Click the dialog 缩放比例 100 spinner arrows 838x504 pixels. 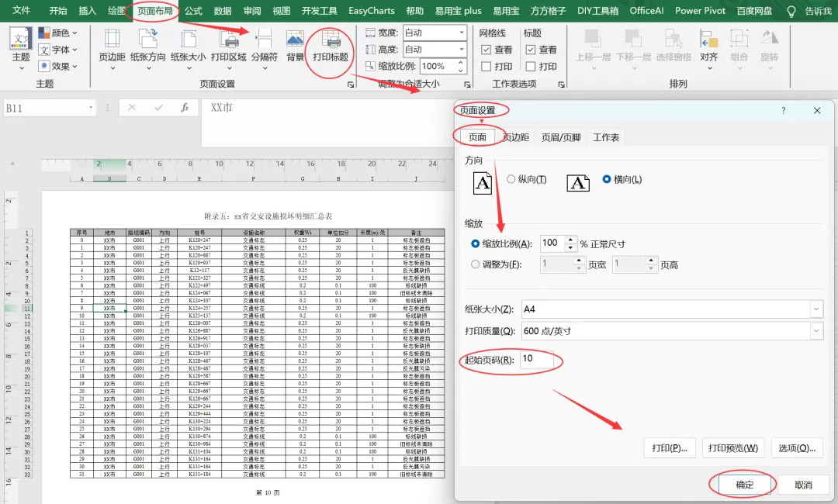(x=570, y=243)
